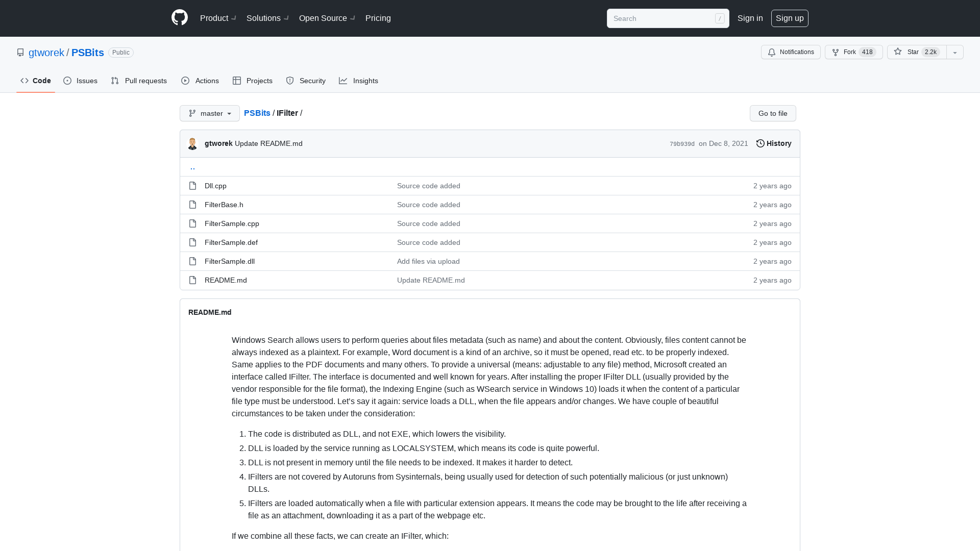Open the gtworek owner link
Viewport: 980px width, 551px height.
(46, 53)
